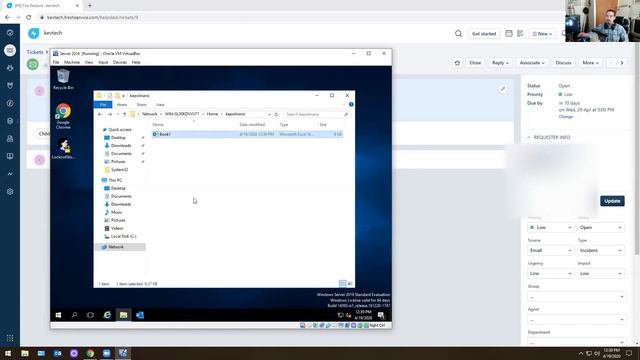Open Task View in the VM taskbar

(90, 315)
